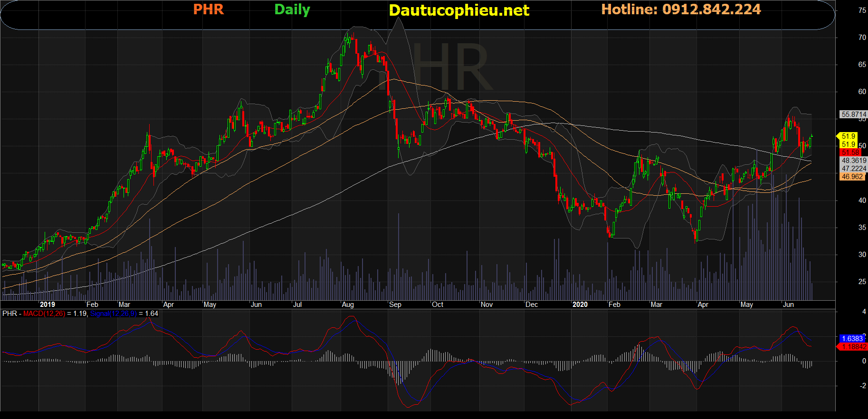
Task: Click the 2020 year marker on time axis
Action: pyautogui.click(x=580, y=305)
